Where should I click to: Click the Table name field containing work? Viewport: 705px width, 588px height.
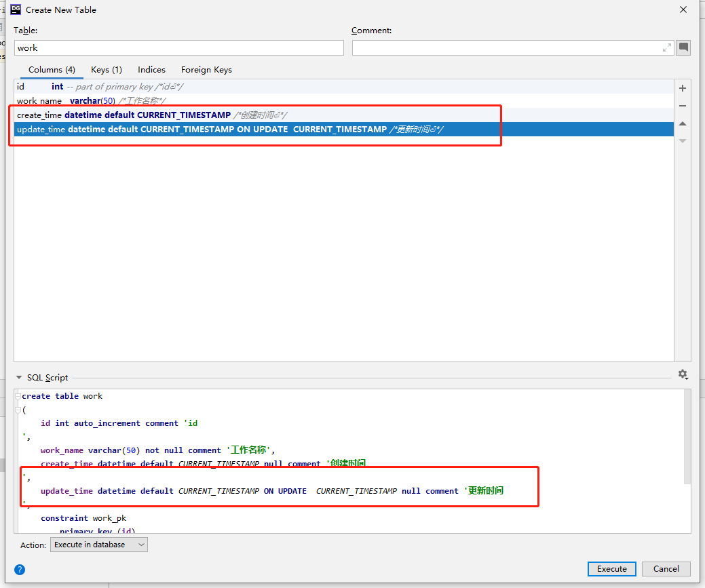point(178,48)
